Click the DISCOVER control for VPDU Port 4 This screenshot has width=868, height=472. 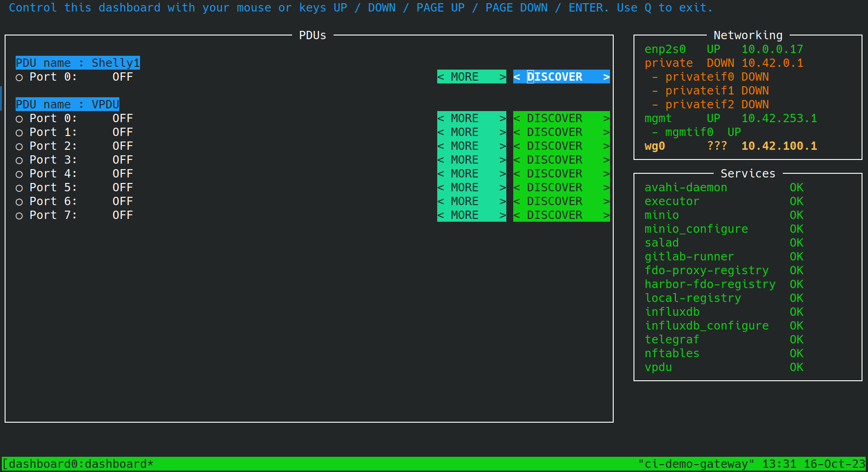(561, 173)
